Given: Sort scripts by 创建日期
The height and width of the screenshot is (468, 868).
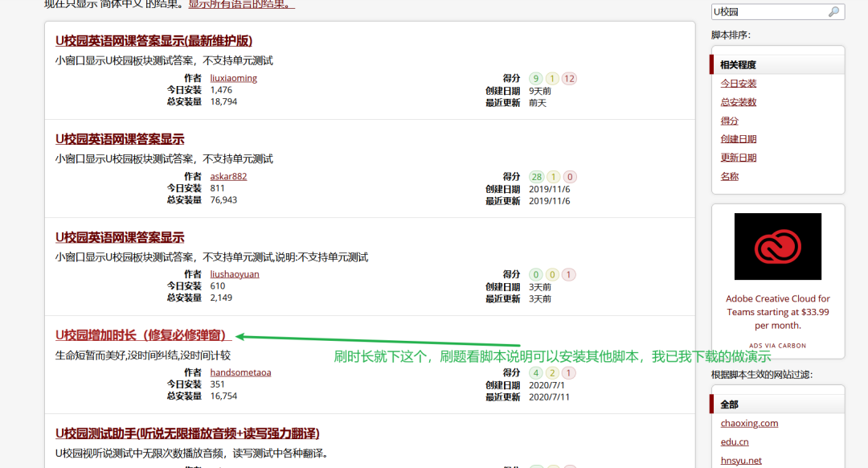Looking at the screenshot, I should pyautogui.click(x=738, y=138).
